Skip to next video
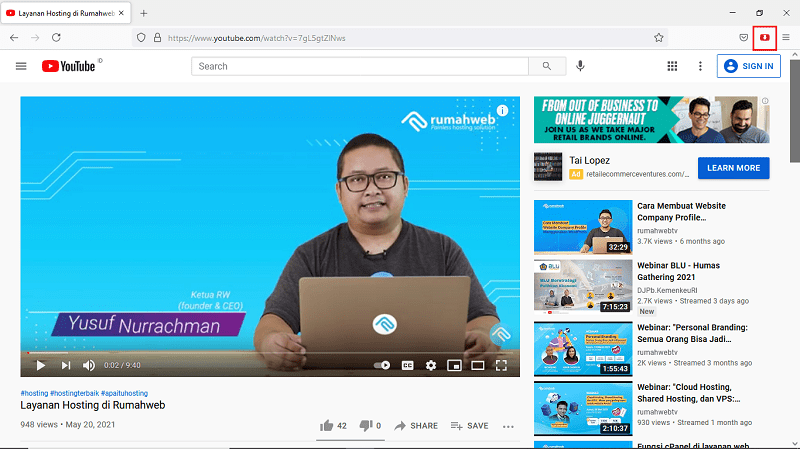 [66, 365]
